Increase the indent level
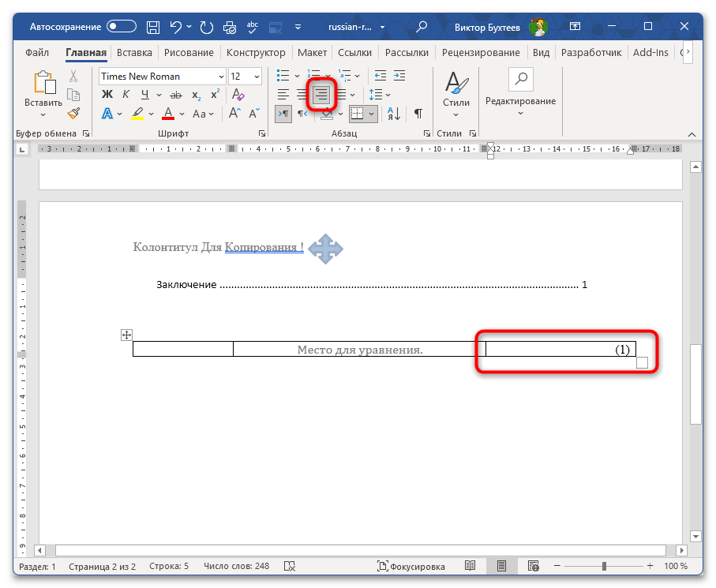 [x=399, y=76]
